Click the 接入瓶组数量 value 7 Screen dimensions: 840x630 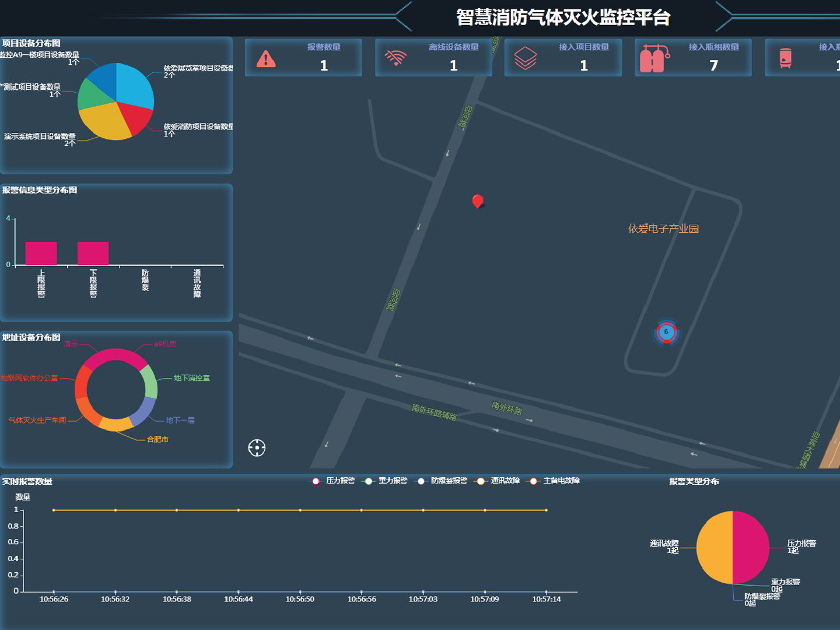pos(714,66)
